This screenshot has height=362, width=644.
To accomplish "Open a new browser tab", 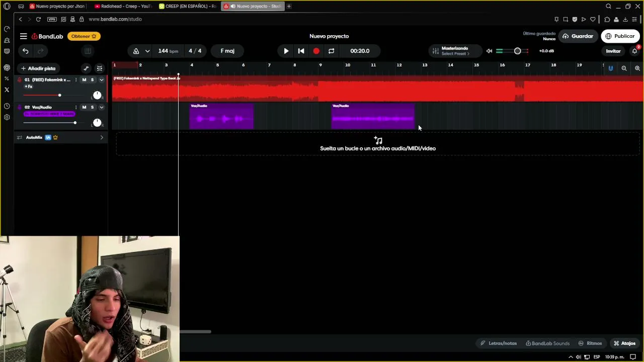I will point(289,6).
